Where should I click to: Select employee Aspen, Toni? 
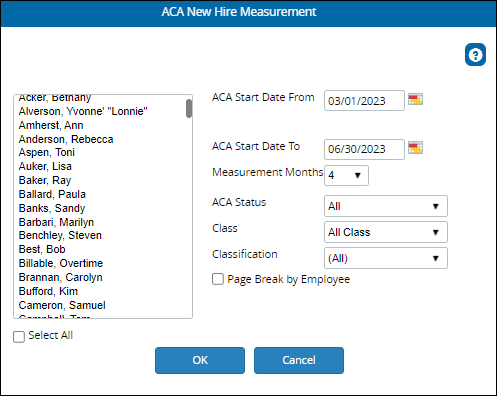(x=47, y=152)
